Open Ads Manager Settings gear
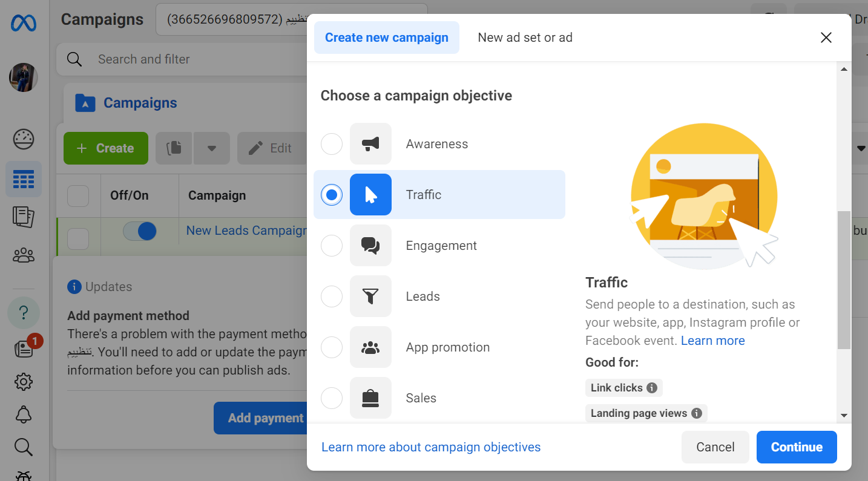868x481 pixels. (x=23, y=381)
